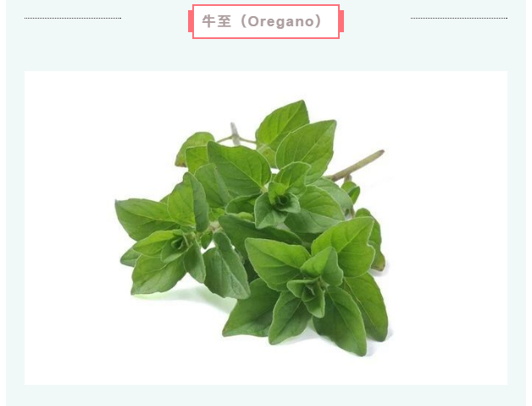532x406 pixels.
Task: Click the white photo area left of the leaves
Action: pos(68,228)
